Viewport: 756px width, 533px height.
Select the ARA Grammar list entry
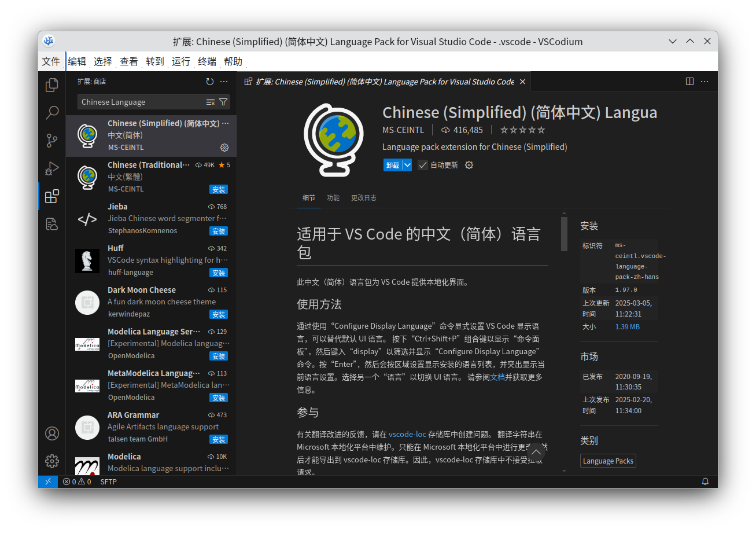point(152,427)
